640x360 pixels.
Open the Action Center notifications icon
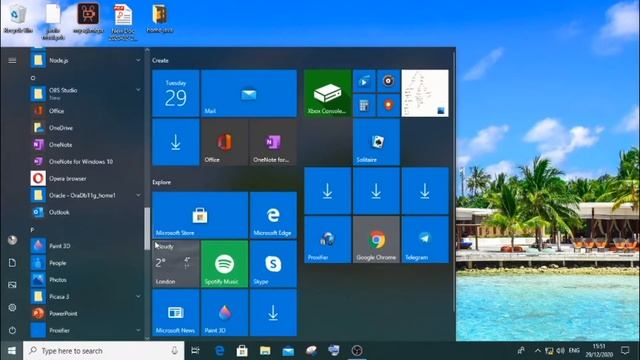tap(625, 351)
